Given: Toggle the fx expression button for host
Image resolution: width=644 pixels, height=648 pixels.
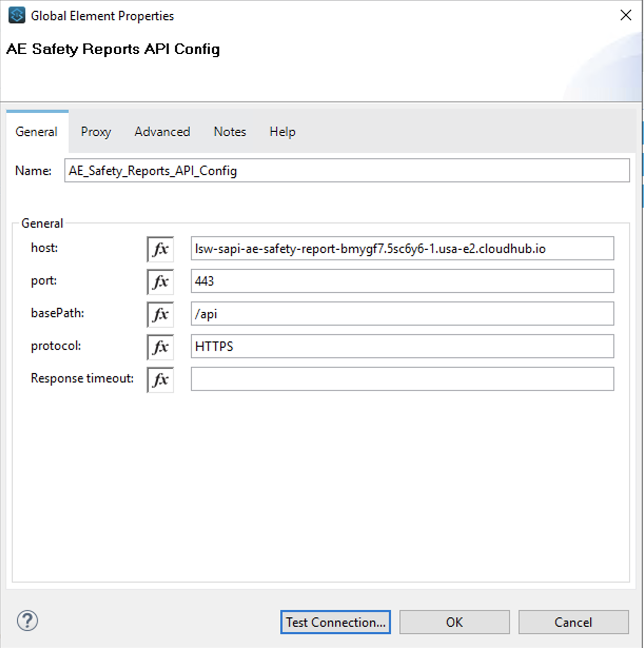Looking at the screenshot, I should coord(160,249).
